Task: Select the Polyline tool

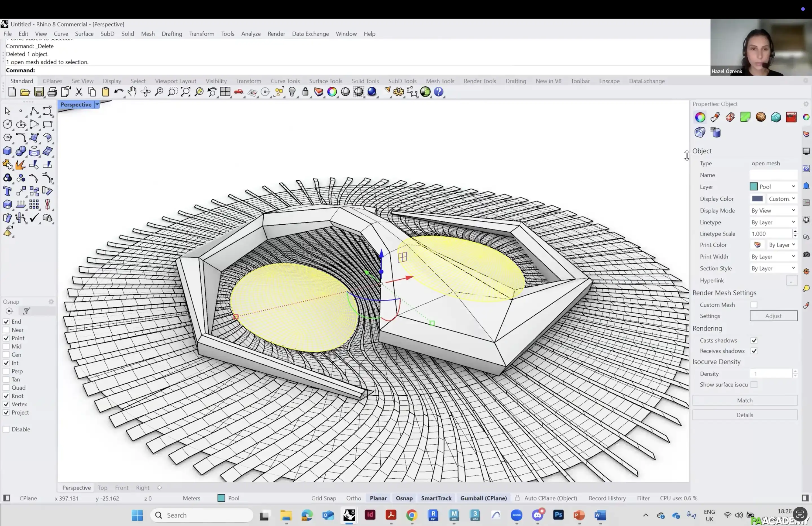Action: point(34,111)
